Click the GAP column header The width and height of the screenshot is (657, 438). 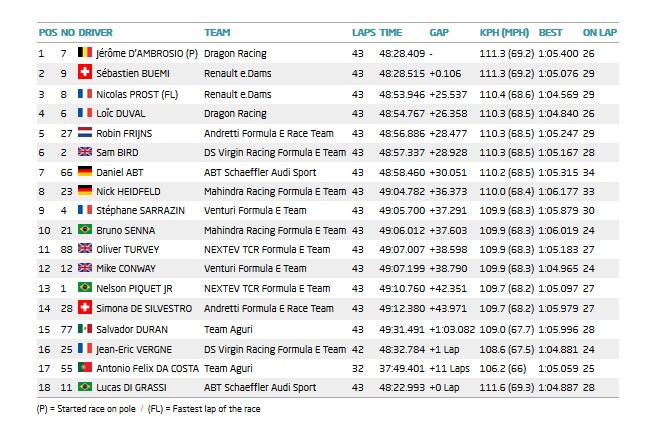coord(439,33)
